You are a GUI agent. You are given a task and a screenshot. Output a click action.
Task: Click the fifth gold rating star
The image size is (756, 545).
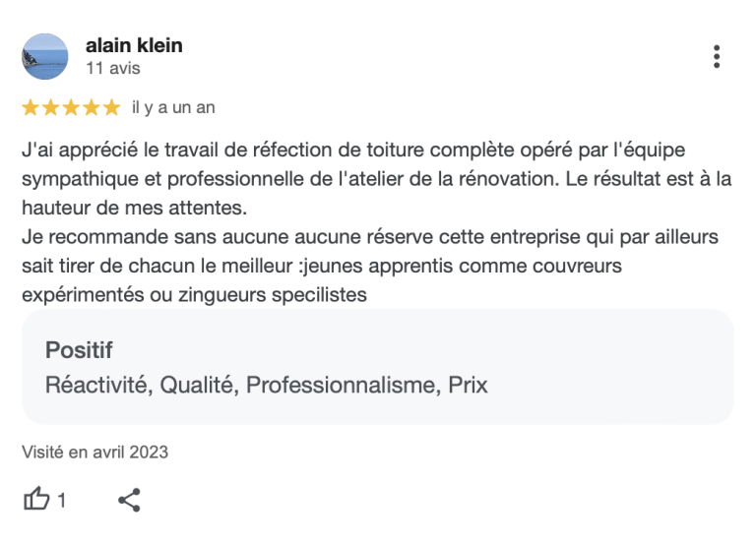pyautogui.click(x=111, y=107)
